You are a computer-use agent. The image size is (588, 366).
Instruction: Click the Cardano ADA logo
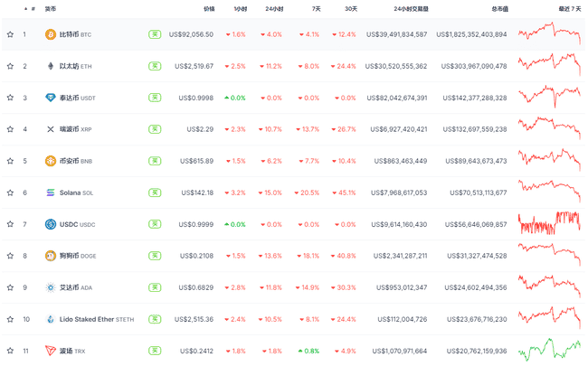pyautogui.click(x=51, y=287)
